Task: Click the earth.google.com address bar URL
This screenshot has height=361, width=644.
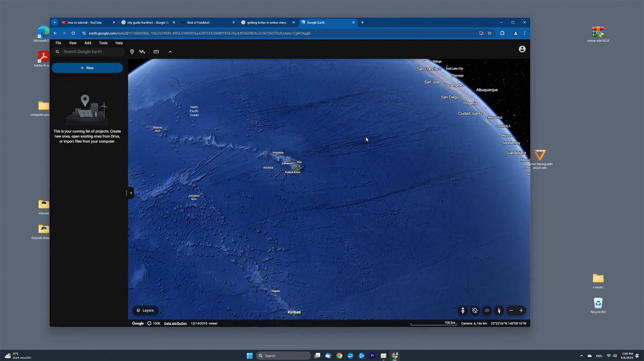Action: (x=199, y=33)
